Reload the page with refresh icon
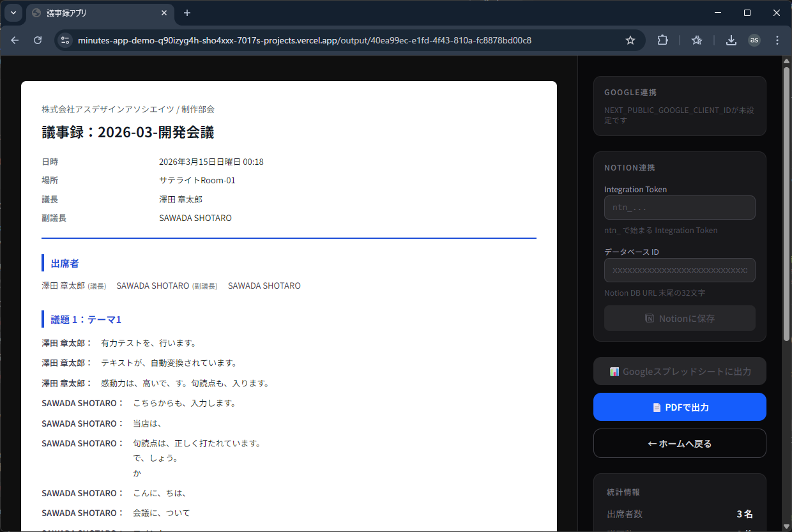The width and height of the screenshot is (792, 532). [x=38, y=40]
